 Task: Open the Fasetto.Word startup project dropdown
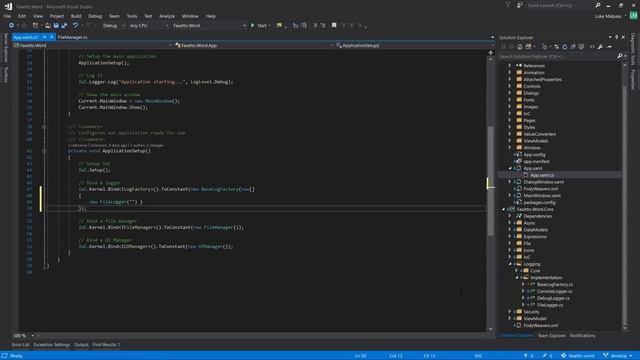[x=209, y=26]
